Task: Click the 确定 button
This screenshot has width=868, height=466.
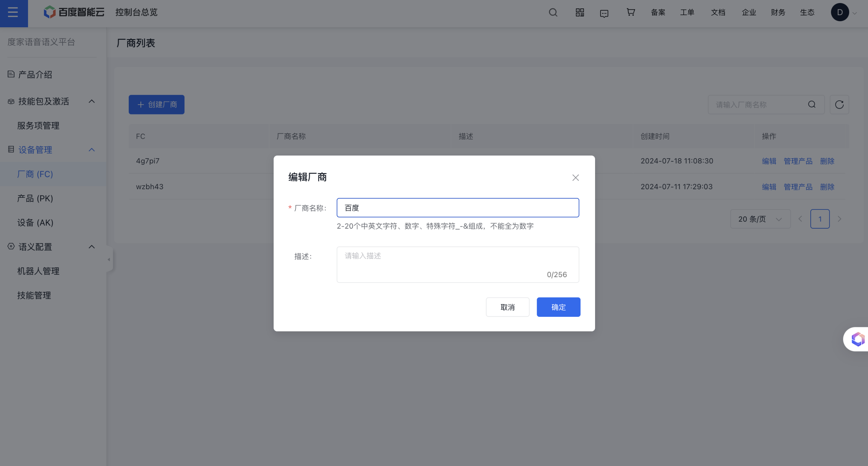Action: pyautogui.click(x=558, y=307)
